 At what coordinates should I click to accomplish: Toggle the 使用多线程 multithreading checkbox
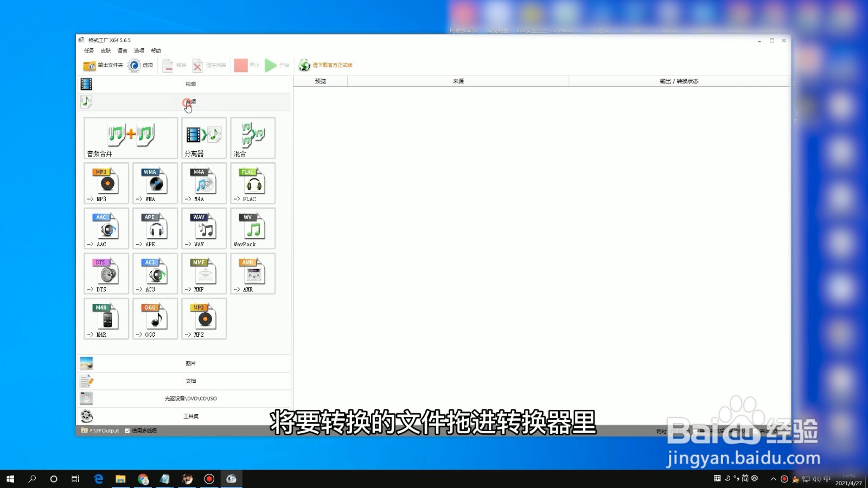pyautogui.click(x=127, y=430)
